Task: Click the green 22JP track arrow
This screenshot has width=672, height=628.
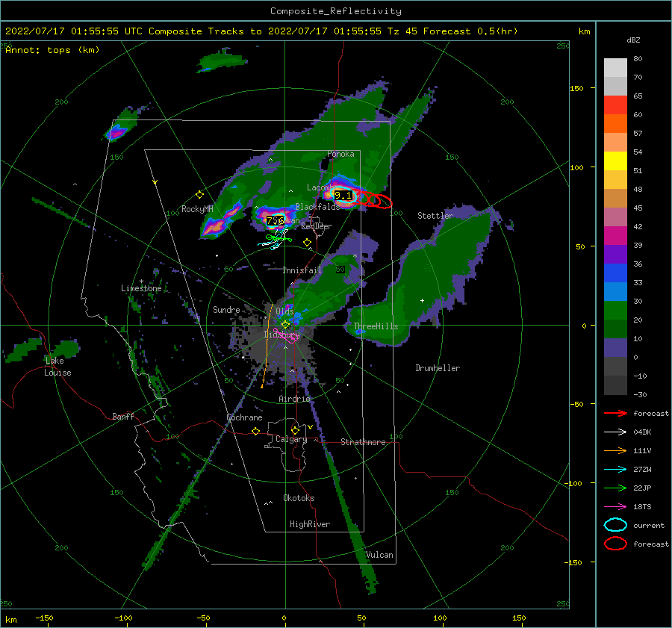Action: 615,488
